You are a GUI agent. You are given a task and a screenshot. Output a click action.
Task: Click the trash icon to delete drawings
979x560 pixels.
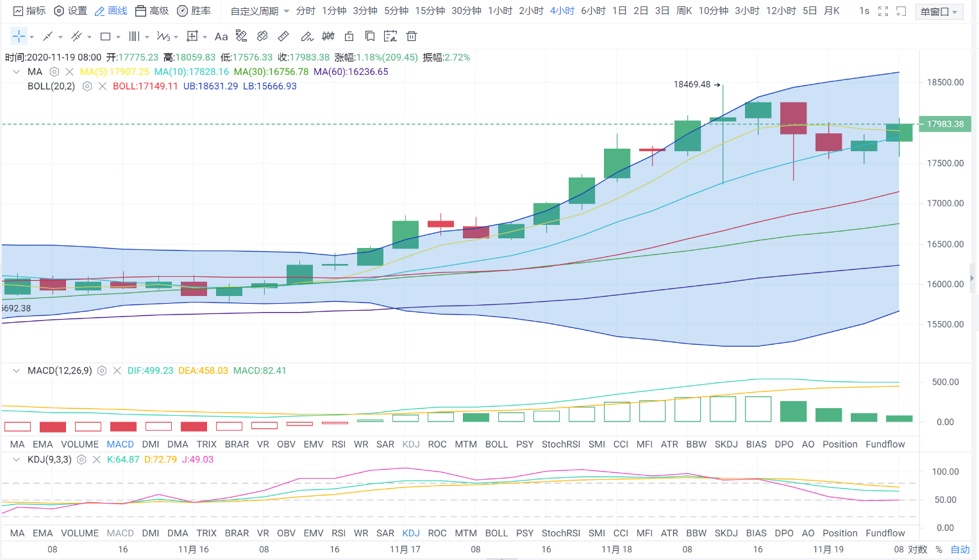[x=412, y=37]
